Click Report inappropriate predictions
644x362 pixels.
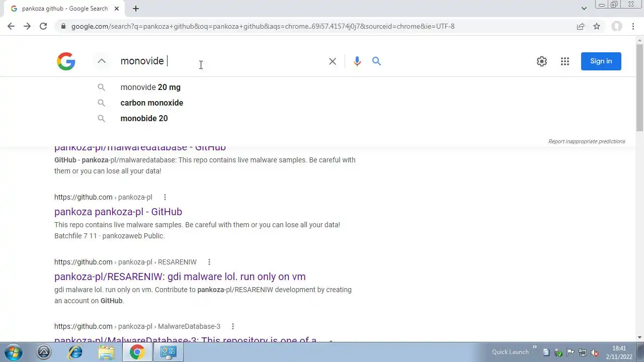587,141
